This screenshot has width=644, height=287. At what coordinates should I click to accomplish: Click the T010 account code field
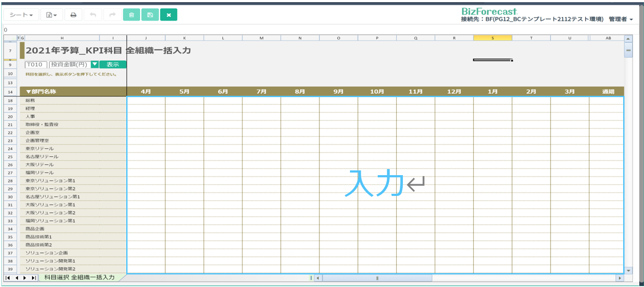click(36, 65)
